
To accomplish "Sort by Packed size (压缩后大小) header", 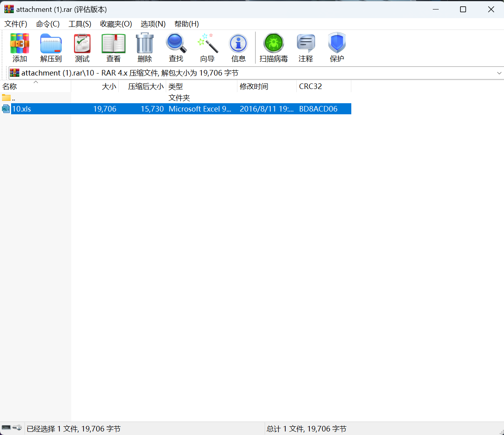I will click(x=142, y=86).
